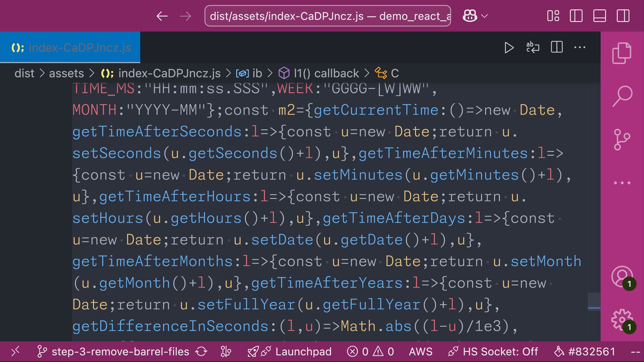Click the dist breadcrumb
Screen dimensions: 644x362
[x=24, y=73]
